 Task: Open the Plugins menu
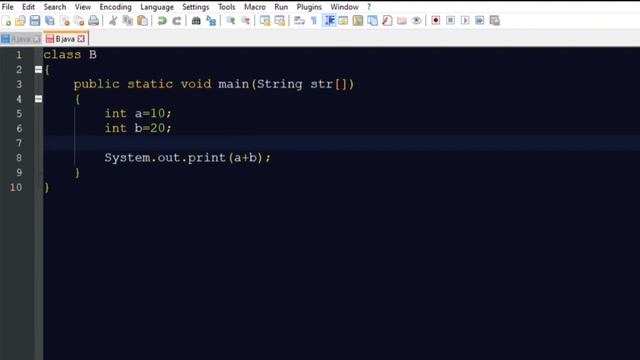pyautogui.click(x=309, y=7)
